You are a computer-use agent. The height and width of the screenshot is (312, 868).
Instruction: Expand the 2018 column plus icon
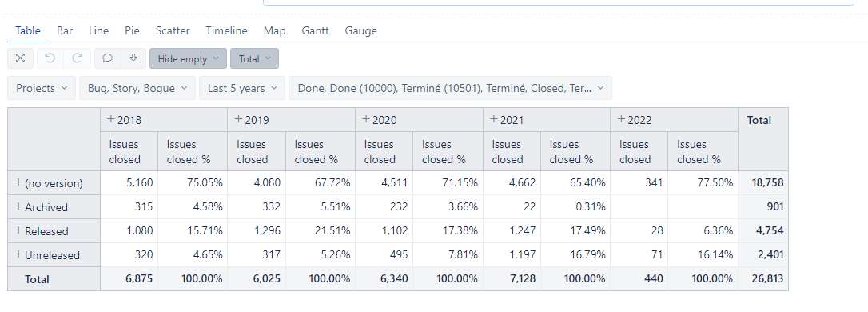(111, 120)
